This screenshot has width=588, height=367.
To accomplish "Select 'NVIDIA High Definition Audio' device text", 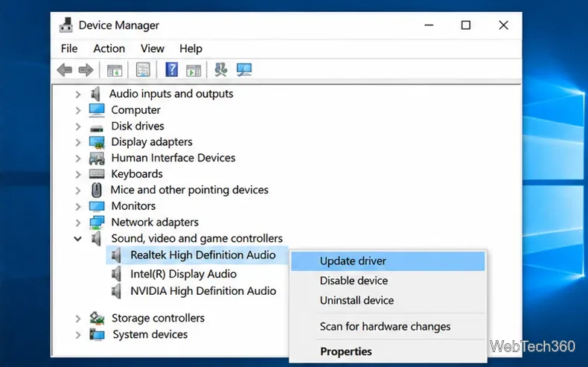I will 203,291.
